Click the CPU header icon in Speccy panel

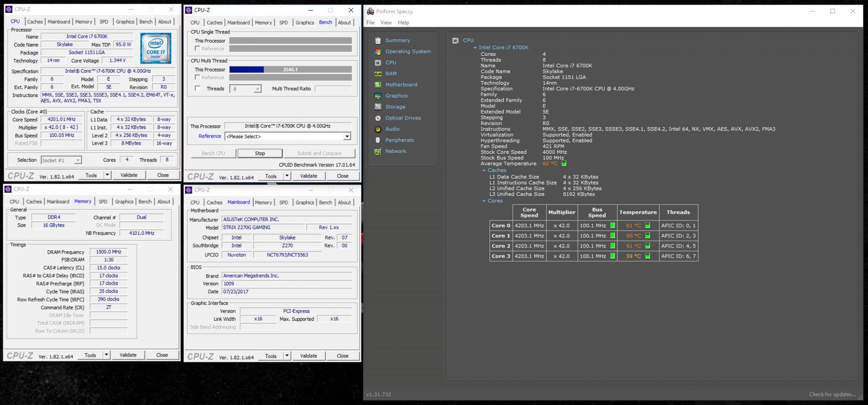point(455,40)
